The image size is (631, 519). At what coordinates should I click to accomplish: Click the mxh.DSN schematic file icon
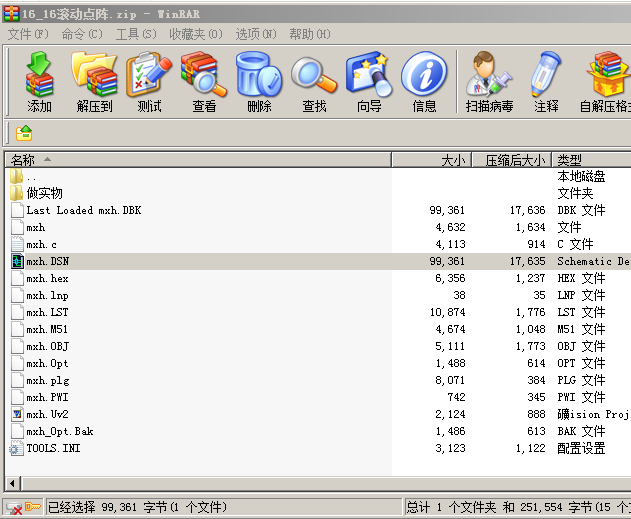tap(17, 261)
